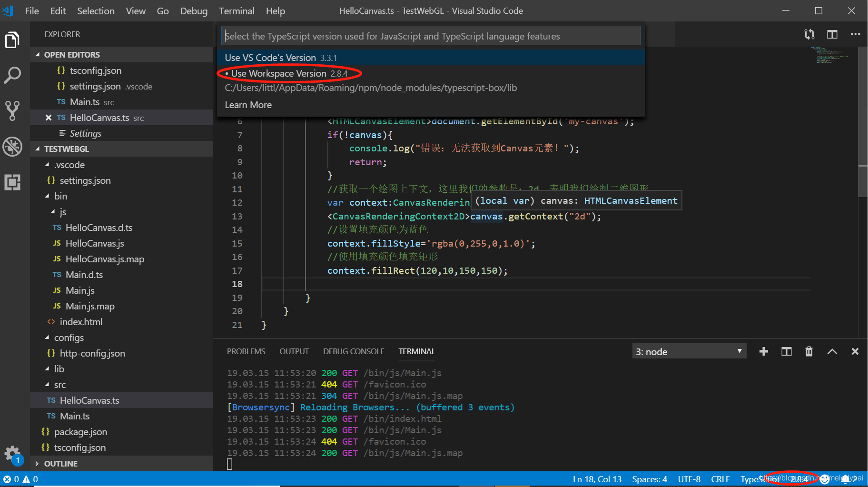868x487 pixels.
Task: Open the Extensions view icon
Action: coord(12,182)
